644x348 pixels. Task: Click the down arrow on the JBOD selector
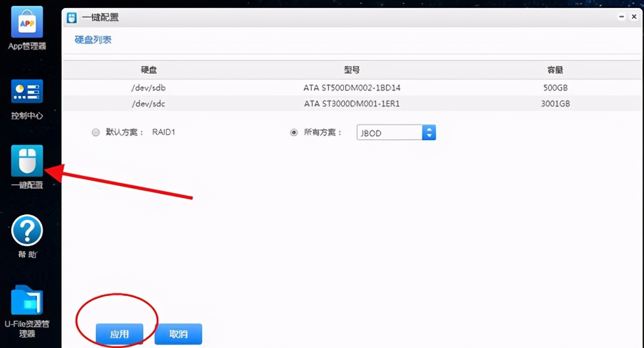point(429,135)
